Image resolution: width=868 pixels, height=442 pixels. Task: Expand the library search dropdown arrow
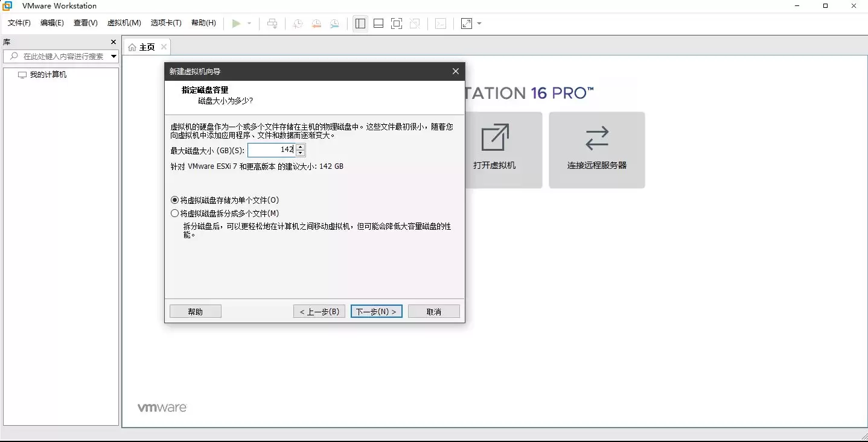(113, 56)
